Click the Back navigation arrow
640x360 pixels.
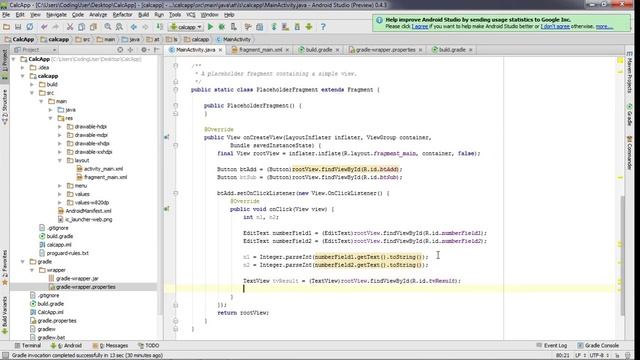[133, 27]
